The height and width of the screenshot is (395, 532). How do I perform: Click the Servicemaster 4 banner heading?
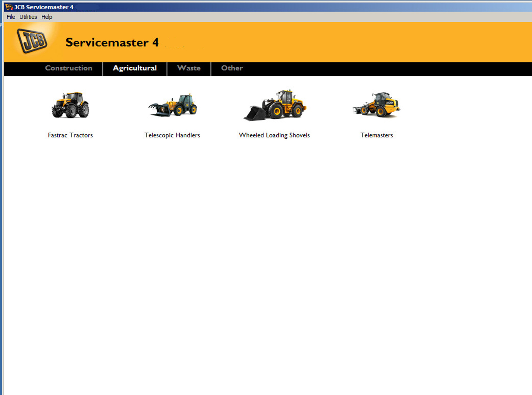[112, 43]
